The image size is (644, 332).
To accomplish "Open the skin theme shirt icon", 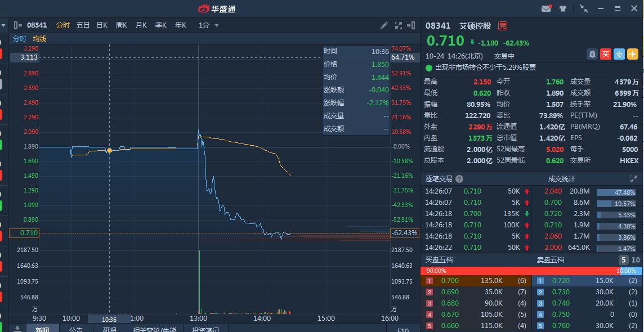I will click(563, 8).
